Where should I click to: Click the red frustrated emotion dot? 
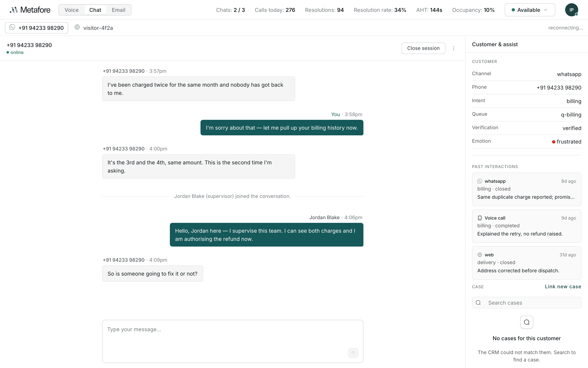click(x=553, y=142)
